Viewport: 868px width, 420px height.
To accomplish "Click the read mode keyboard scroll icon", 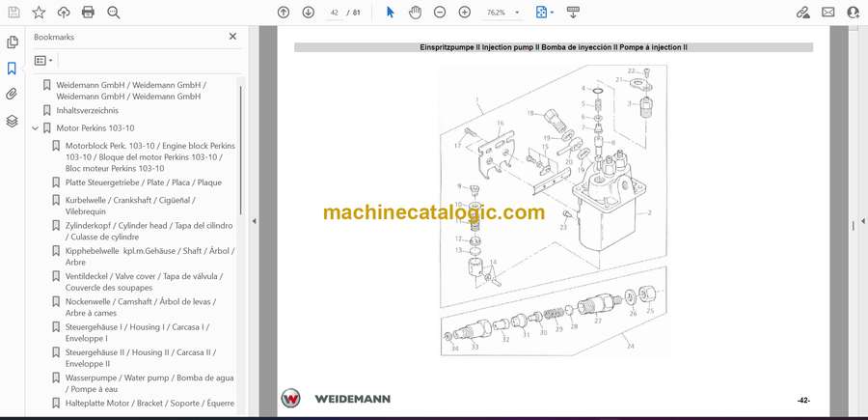I will pos(573,13).
